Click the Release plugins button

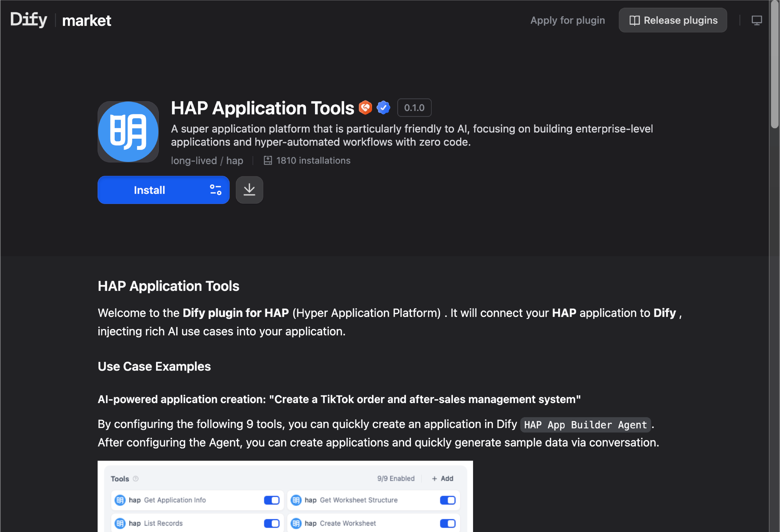pos(673,20)
